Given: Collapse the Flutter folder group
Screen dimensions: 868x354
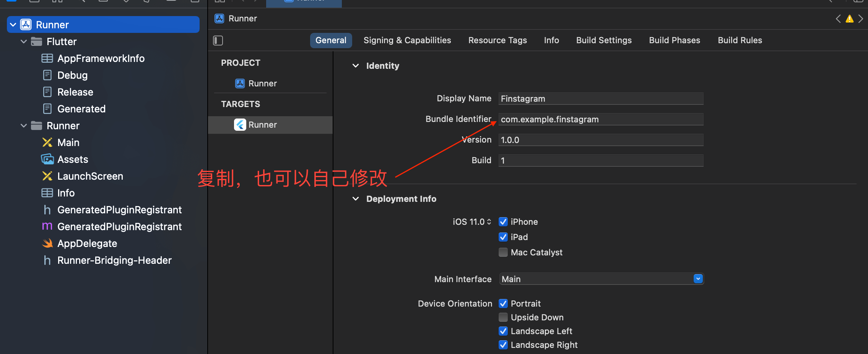Looking at the screenshot, I should (x=24, y=42).
